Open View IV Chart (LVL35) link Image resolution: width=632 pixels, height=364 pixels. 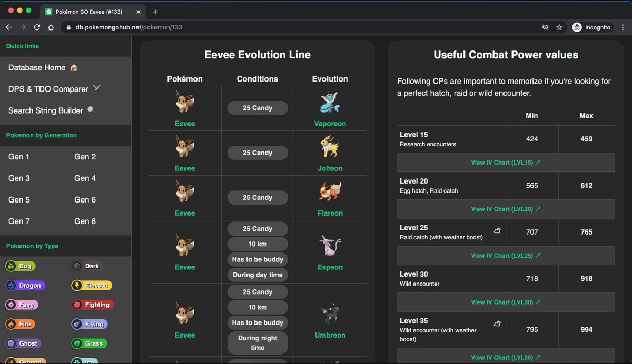506,357
